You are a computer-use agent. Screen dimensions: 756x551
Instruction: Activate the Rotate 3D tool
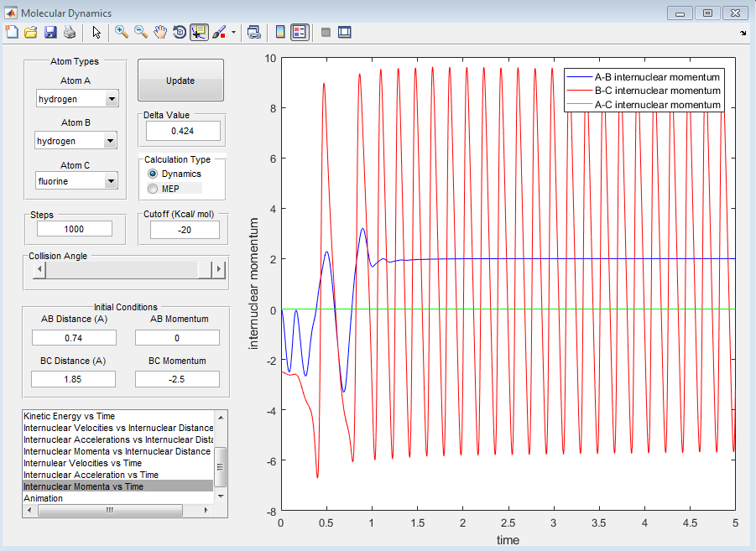180,33
